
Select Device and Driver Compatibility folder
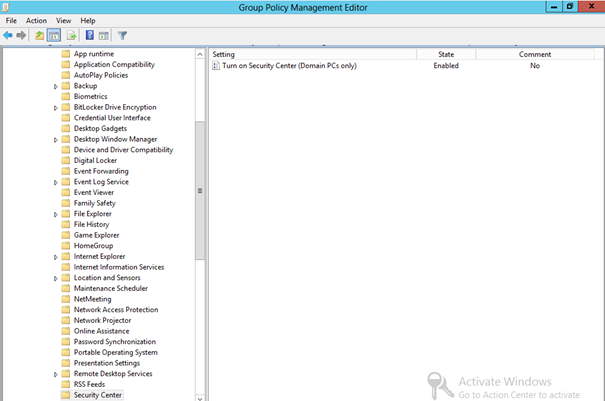click(x=123, y=150)
